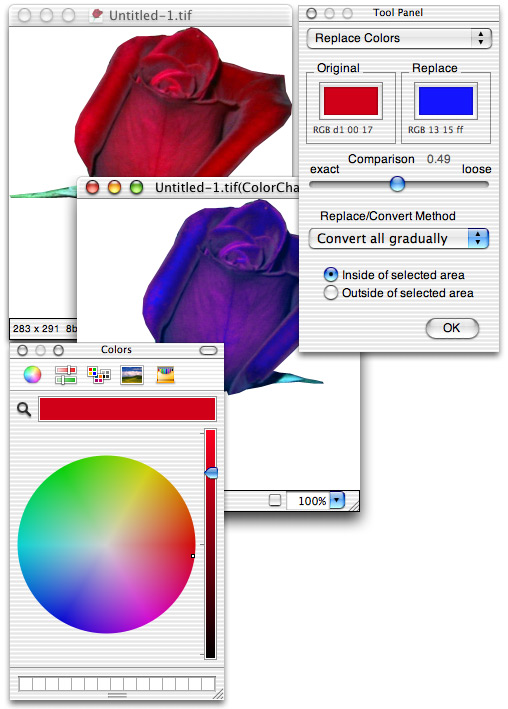
Task: Click the Replace blue color swatch
Action: (x=446, y=101)
